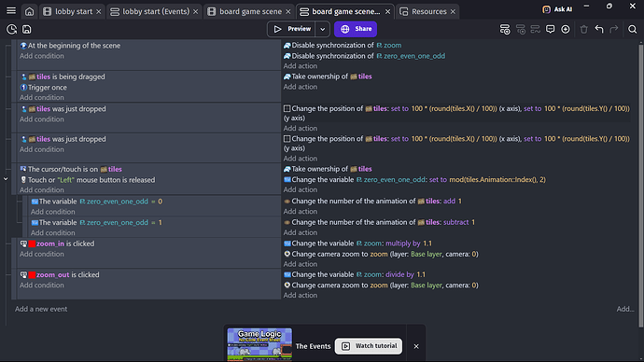Click Add a new event link
This screenshot has width=644, height=362.
coord(41,309)
